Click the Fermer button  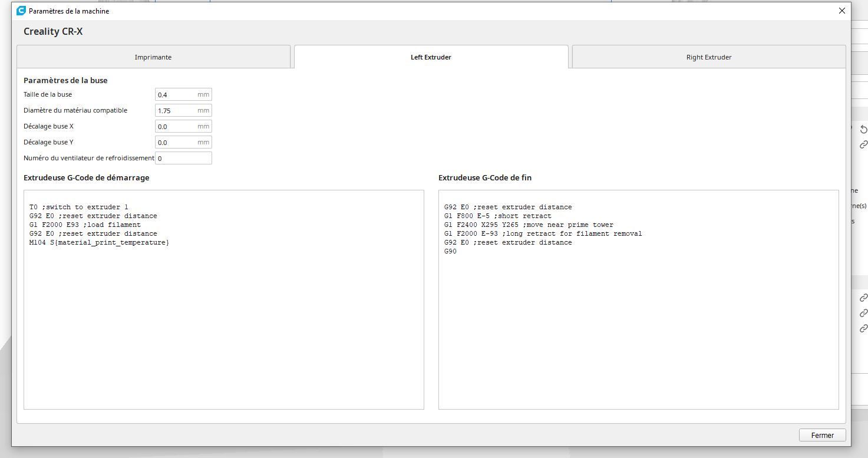822,435
